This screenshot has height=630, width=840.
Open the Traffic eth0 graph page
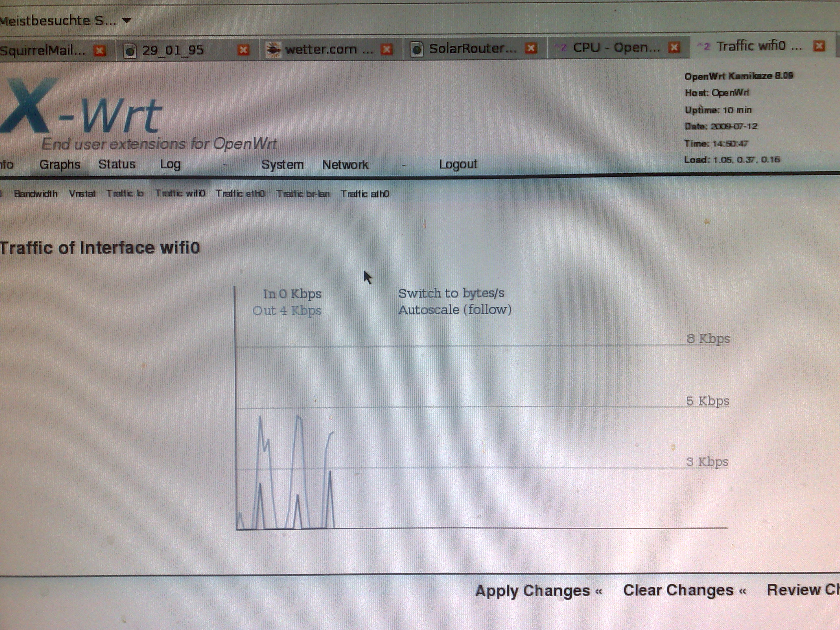(x=240, y=194)
